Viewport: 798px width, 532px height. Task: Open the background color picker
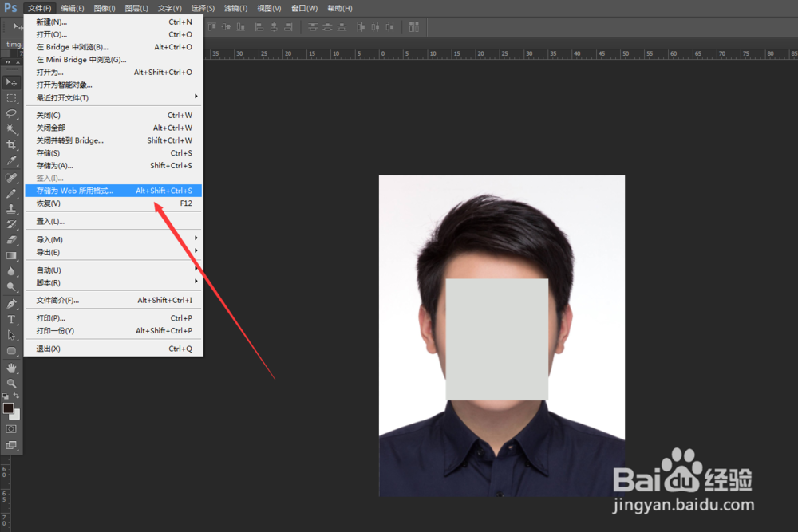click(x=16, y=416)
